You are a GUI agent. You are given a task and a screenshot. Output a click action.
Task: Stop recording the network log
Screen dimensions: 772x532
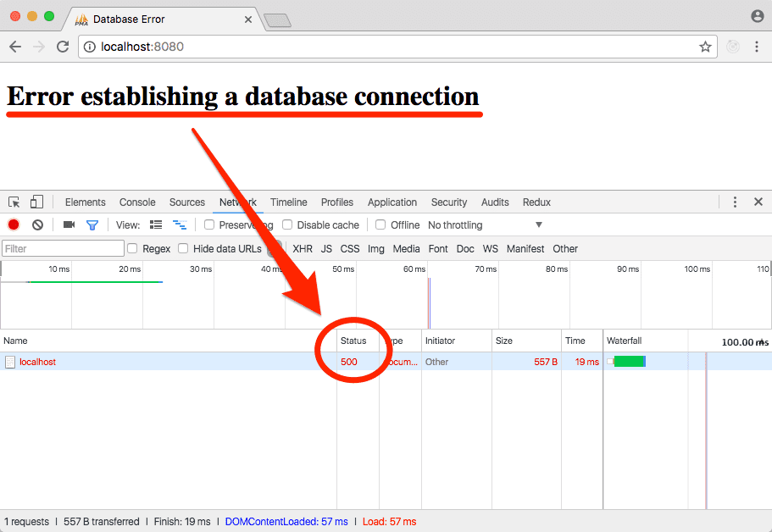pyautogui.click(x=14, y=224)
